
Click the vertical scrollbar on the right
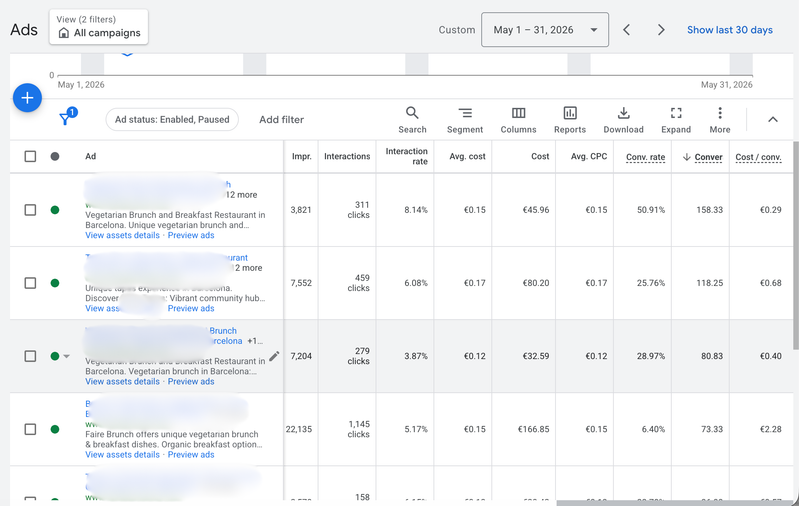pos(796,245)
